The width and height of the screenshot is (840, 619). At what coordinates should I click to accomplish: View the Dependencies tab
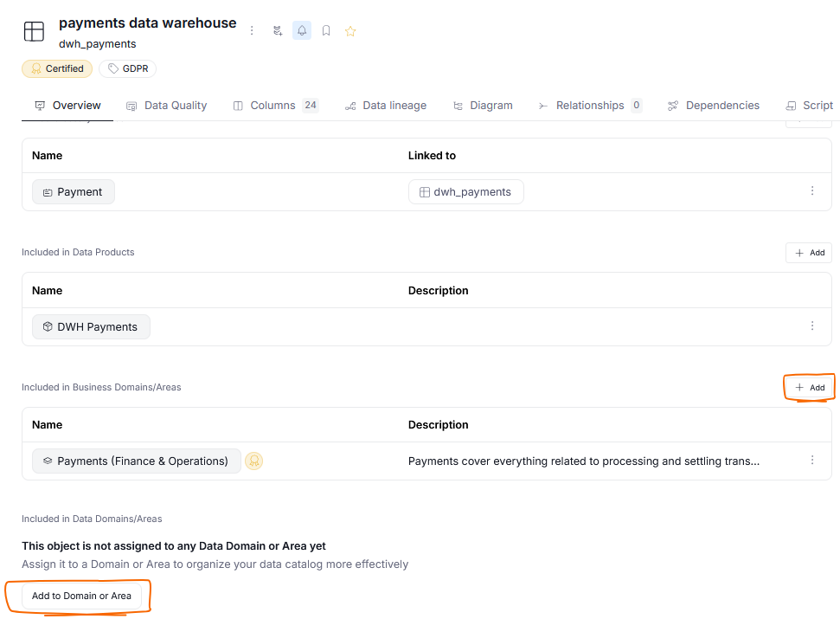coord(713,106)
